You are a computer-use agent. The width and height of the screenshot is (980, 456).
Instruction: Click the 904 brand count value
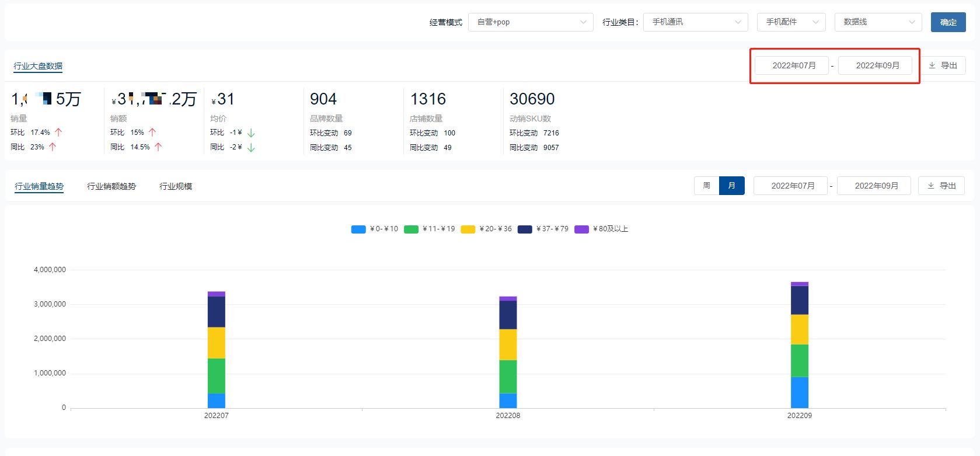click(323, 99)
